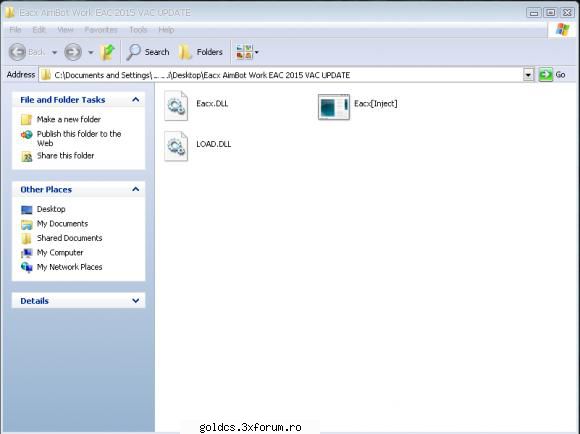
Task: Toggle the Folders pane button
Action: (200, 52)
